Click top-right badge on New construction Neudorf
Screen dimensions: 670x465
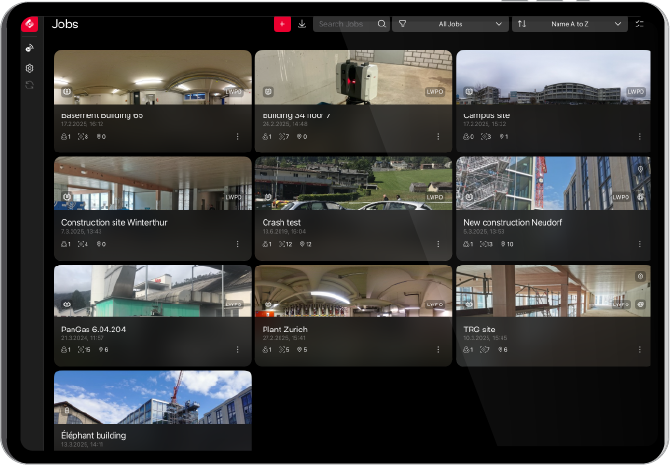tap(640, 169)
